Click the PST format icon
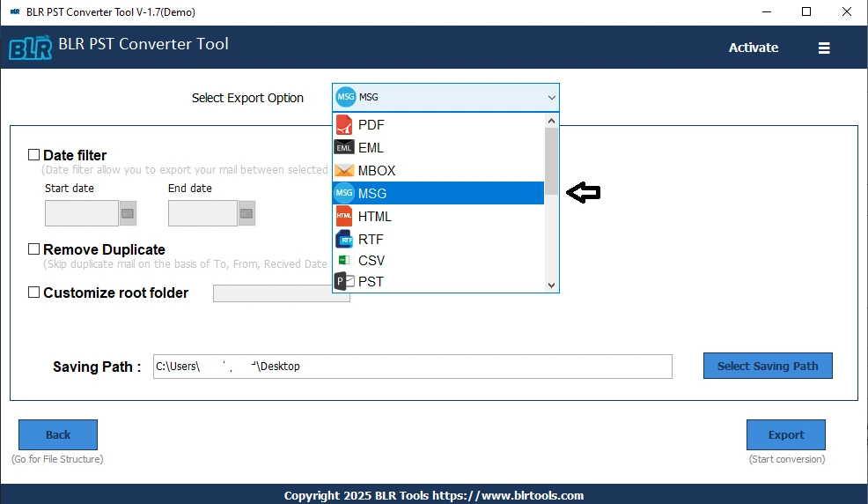This screenshot has width=868, height=504. pos(343,282)
